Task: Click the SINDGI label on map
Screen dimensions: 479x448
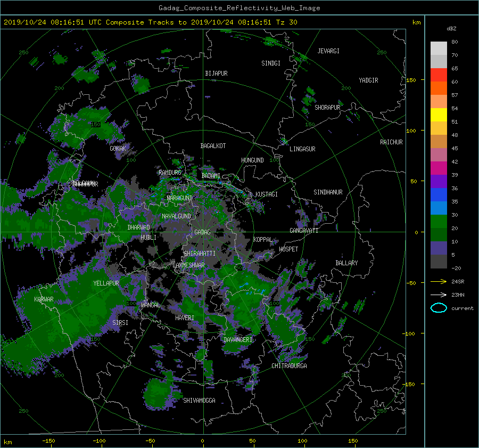Action: click(x=271, y=63)
